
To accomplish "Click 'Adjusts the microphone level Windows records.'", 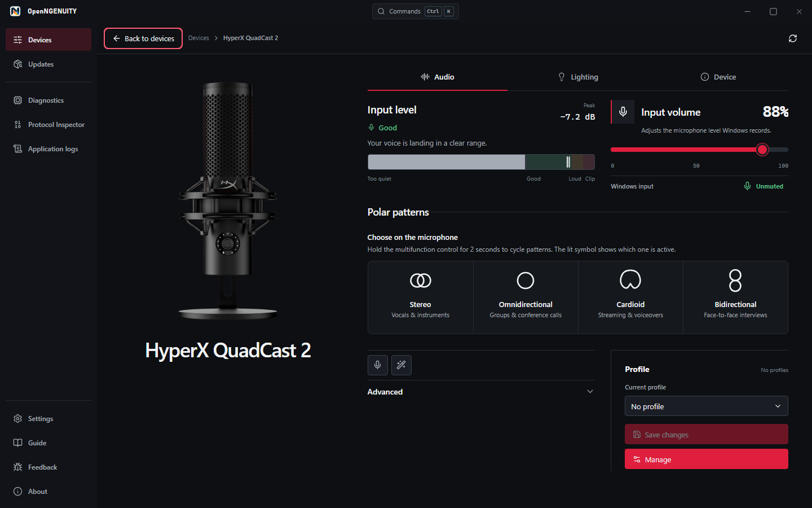I will click(x=706, y=131).
